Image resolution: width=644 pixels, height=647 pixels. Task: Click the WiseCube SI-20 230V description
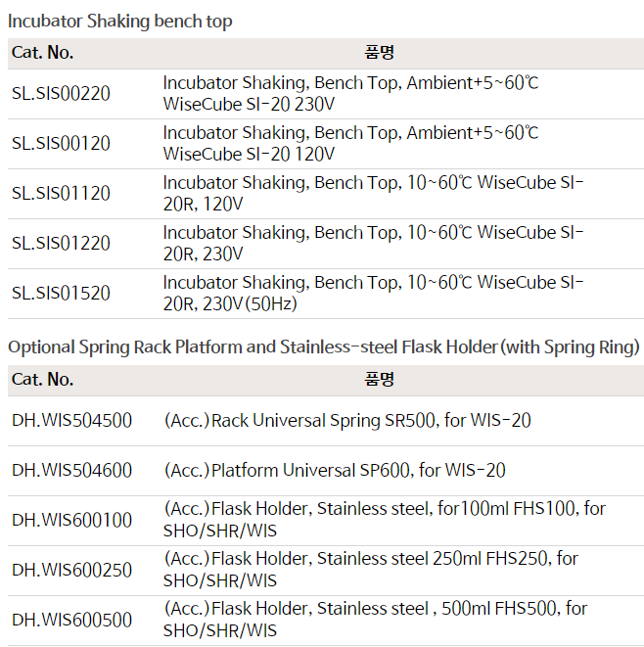click(x=350, y=94)
